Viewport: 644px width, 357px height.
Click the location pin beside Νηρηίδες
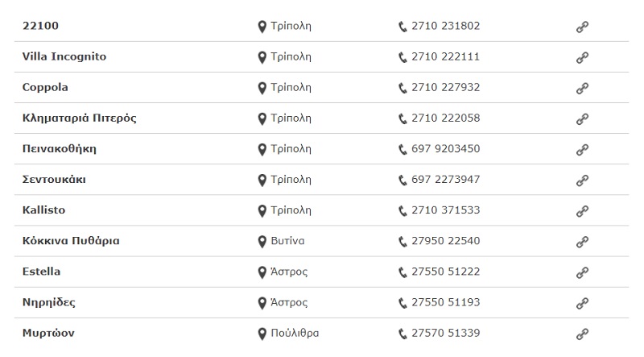(x=262, y=302)
